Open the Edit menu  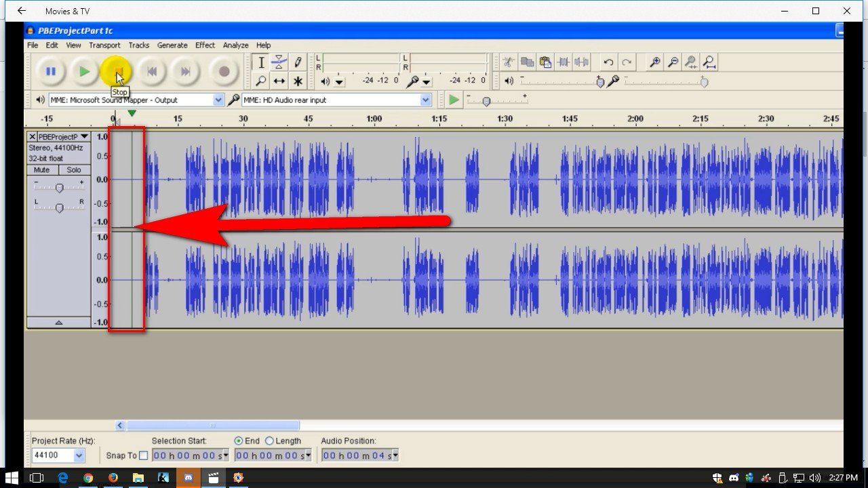(x=52, y=45)
